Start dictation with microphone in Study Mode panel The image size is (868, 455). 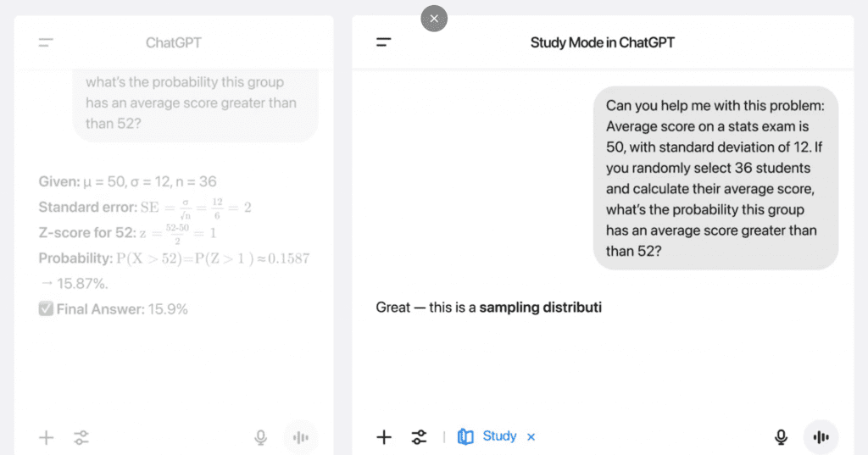tap(781, 437)
